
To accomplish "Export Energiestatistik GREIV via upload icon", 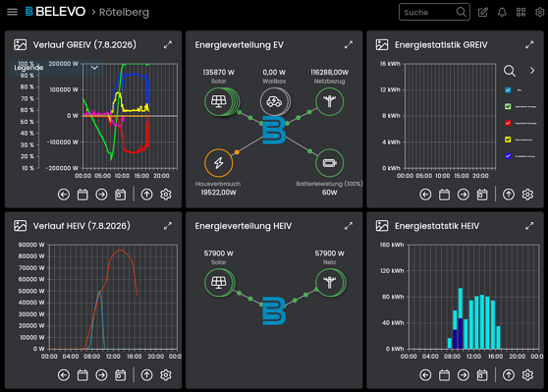I will coord(509,195).
